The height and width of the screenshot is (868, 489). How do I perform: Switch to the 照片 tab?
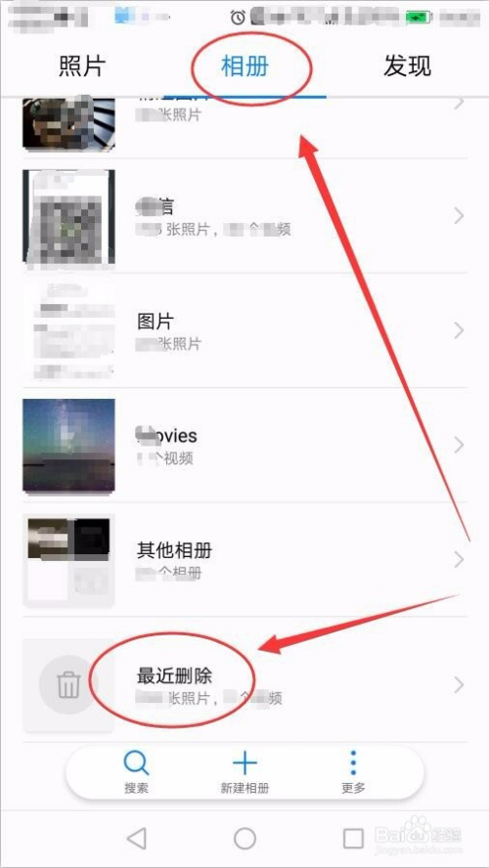tap(82, 66)
